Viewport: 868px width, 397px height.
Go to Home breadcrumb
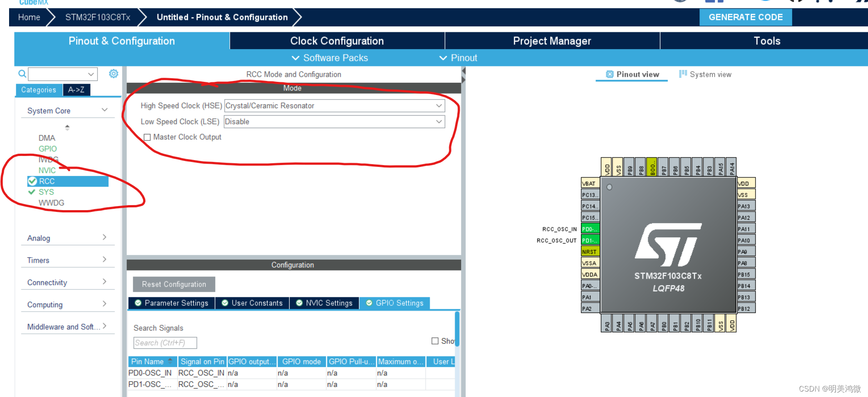[29, 17]
